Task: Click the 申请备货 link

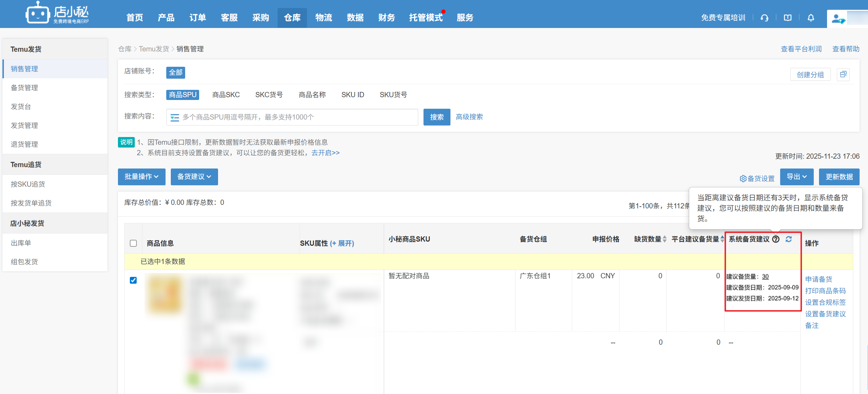Action: coord(819,279)
